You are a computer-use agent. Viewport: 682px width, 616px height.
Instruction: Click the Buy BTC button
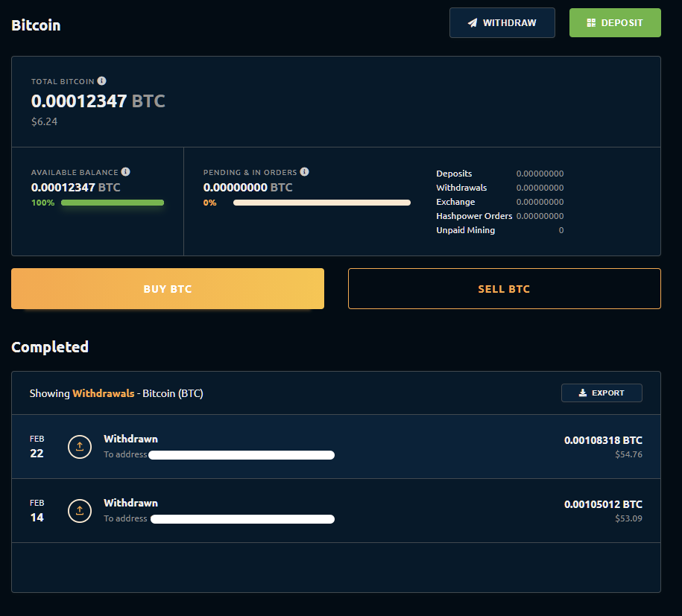click(168, 289)
